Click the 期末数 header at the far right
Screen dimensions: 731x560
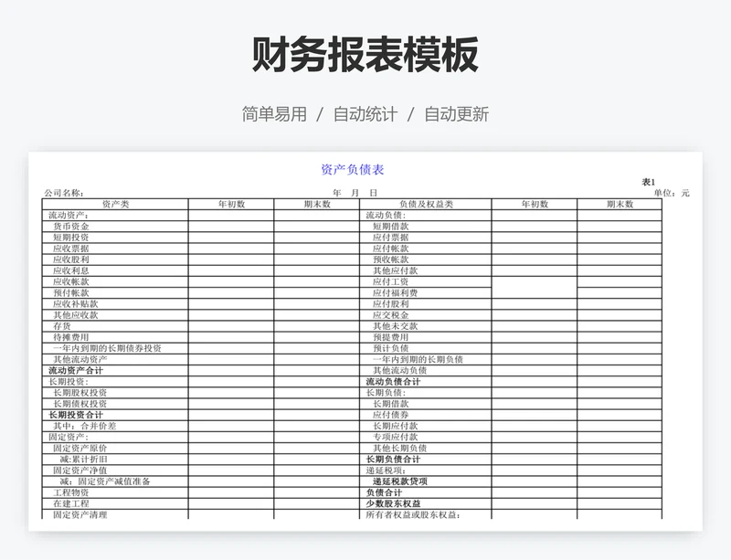(620, 205)
